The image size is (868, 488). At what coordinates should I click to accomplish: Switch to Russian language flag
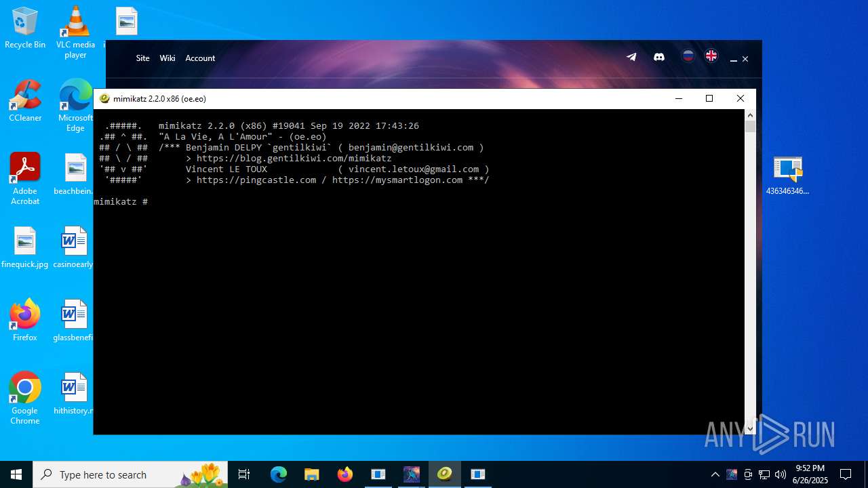[x=688, y=56]
